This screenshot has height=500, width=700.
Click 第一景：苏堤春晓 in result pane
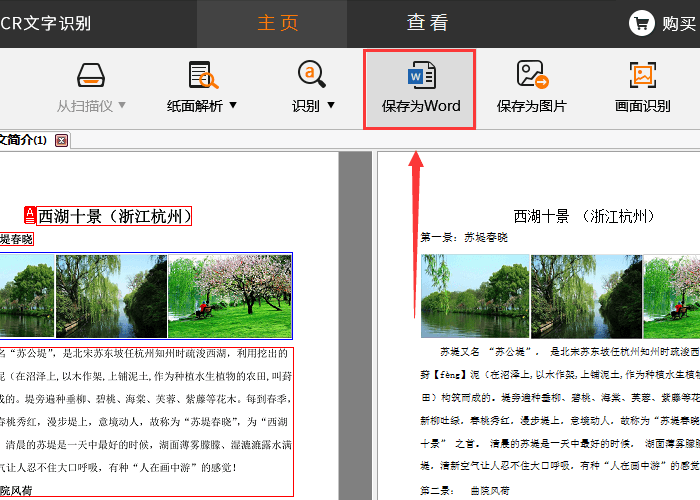[x=464, y=238]
